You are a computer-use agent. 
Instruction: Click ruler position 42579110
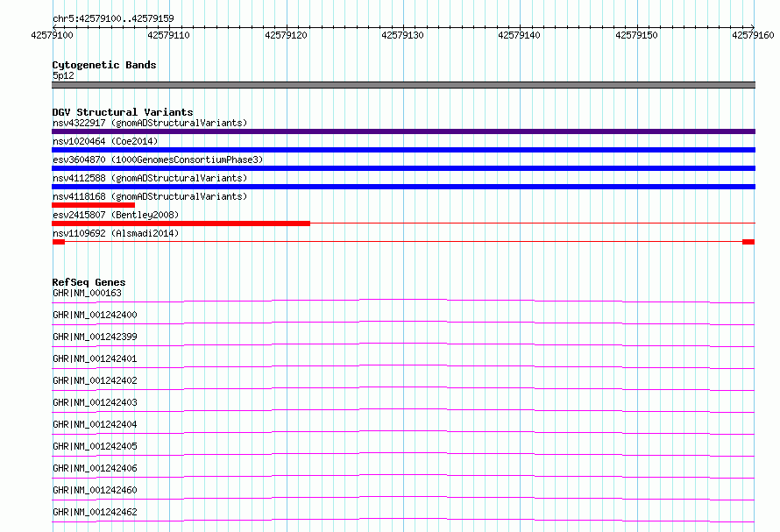pos(168,35)
